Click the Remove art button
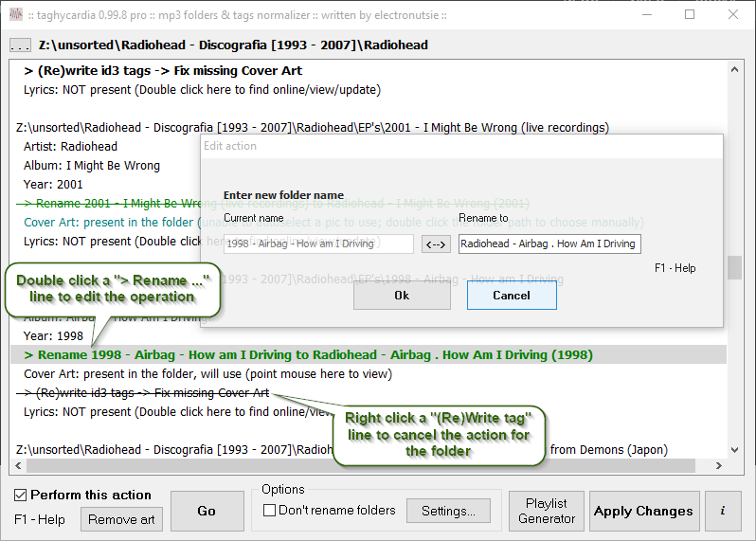The image size is (756, 541). pyautogui.click(x=121, y=520)
